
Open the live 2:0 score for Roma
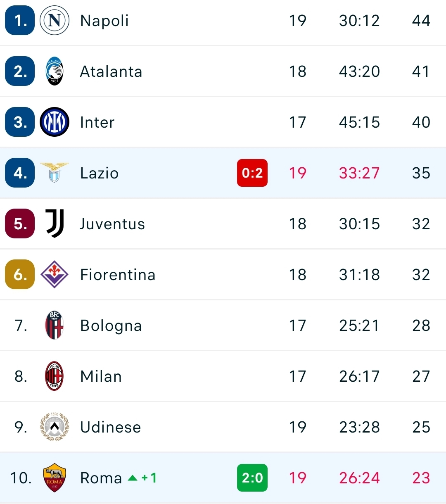pyautogui.click(x=252, y=478)
